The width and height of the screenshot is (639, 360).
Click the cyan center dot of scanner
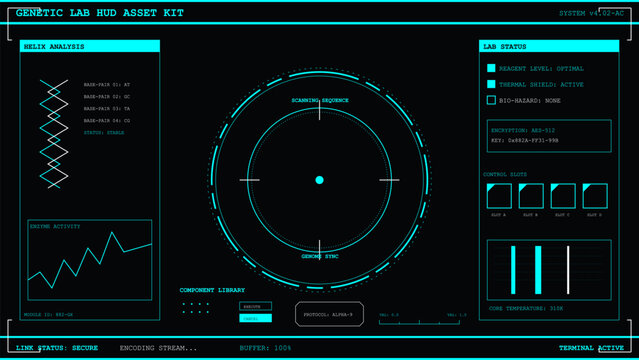320,180
